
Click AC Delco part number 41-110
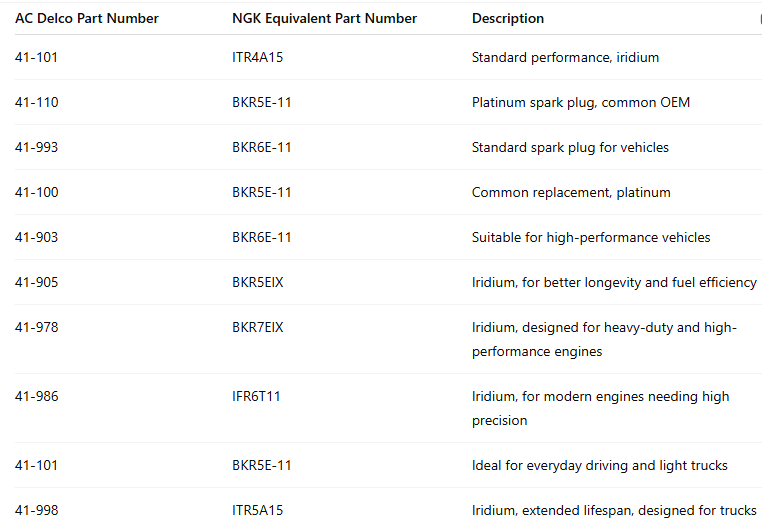pos(37,102)
